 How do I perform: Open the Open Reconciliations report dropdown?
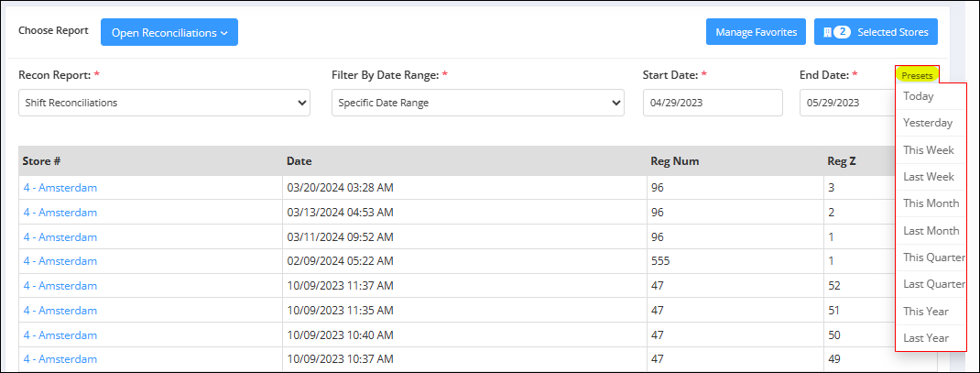(169, 33)
